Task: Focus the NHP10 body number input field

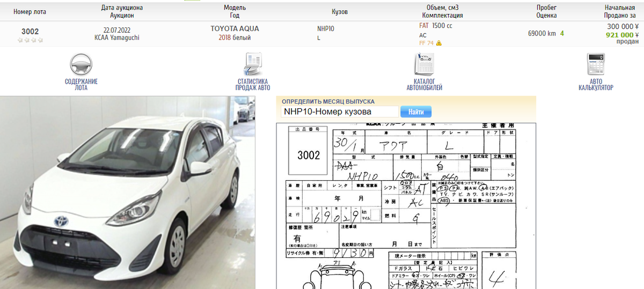Action: pos(340,112)
